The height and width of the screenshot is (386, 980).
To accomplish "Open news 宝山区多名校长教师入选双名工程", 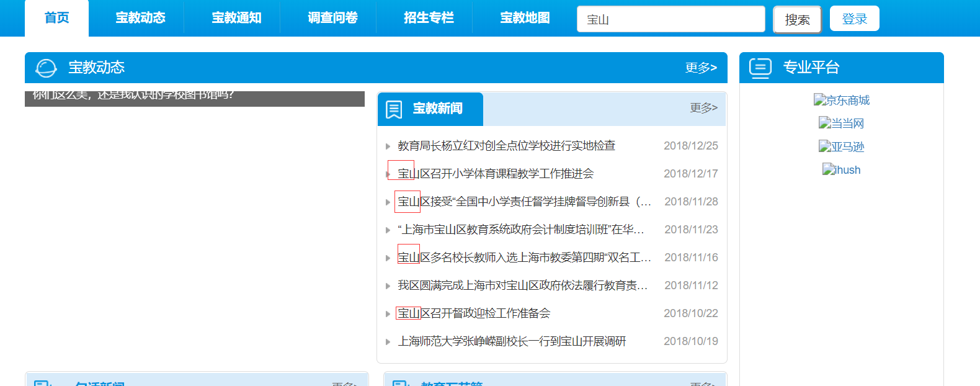I will (524, 258).
